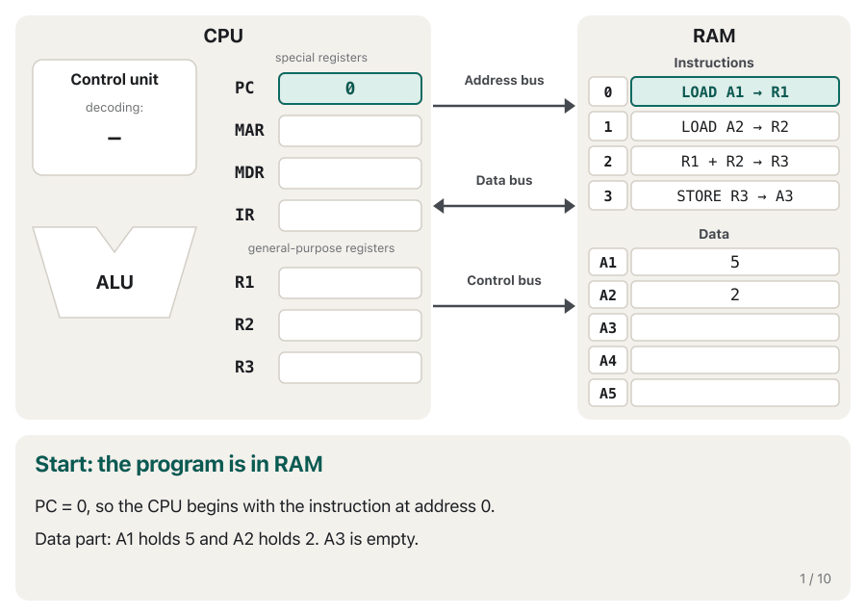The width and height of the screenshot is (866, 616).
Task: Click instruction address cell 0
Action: pyautogui.click(x=607, y=91)
